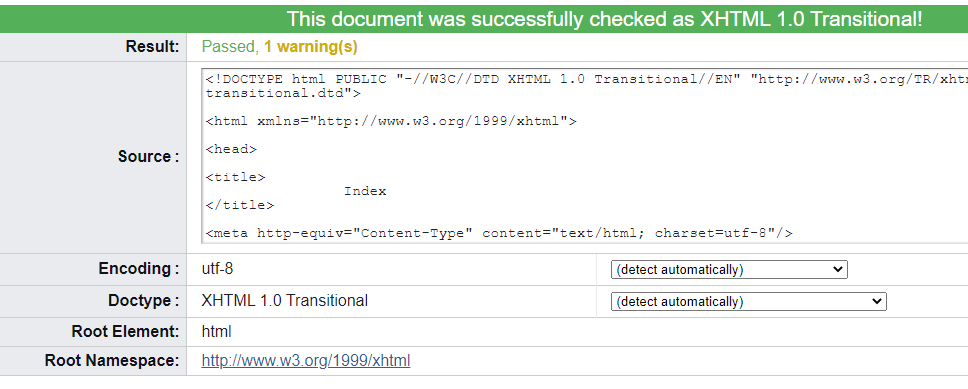The width and height of the screenshot is (968, 389).
Task: Open the Encoding detect automatically dropdown
Action: click(x=729, y=270)
